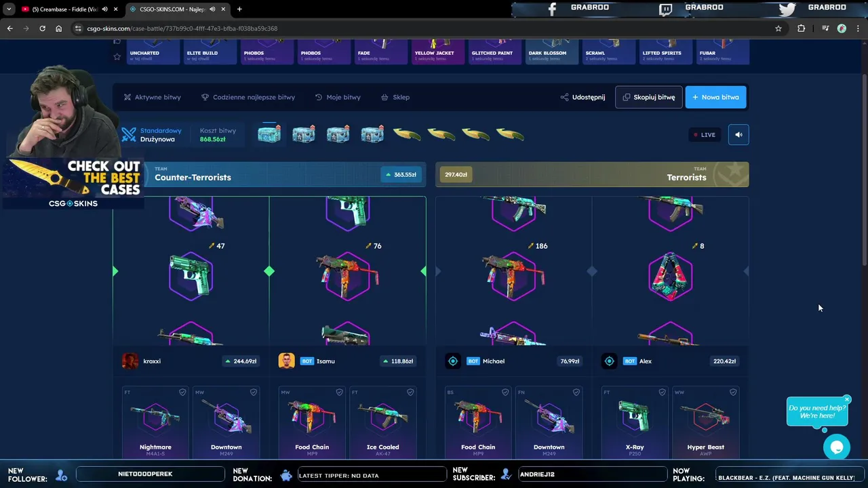This screenshot has height=488, width=868.
Task: Close the 'Do you need help?' popup
Action: 847,399
